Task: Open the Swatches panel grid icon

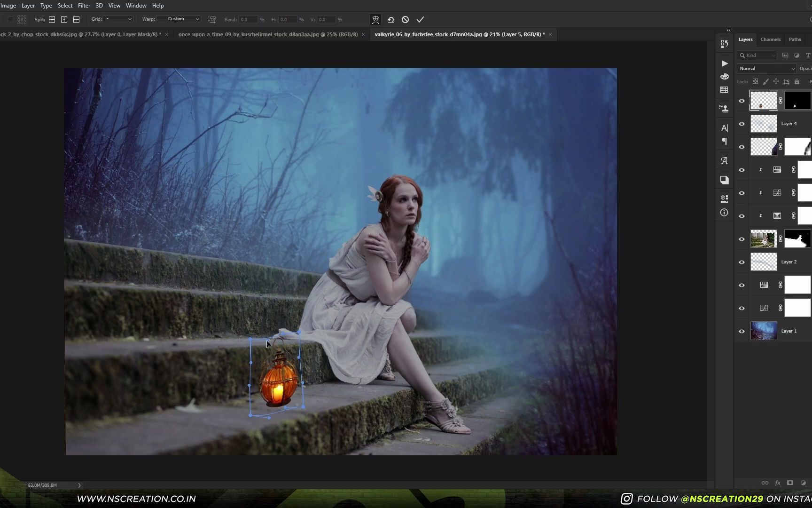Action: [724, 90]
